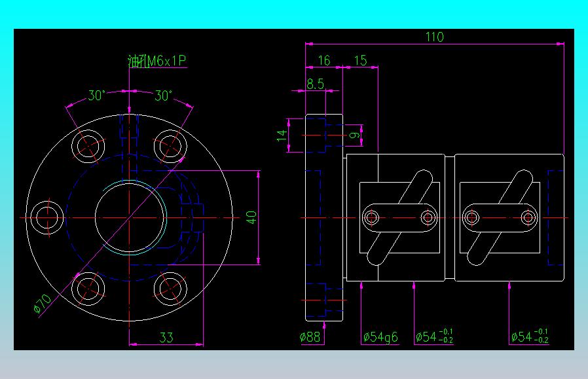Select the 33 bottom dimension text

click(166, 337)
